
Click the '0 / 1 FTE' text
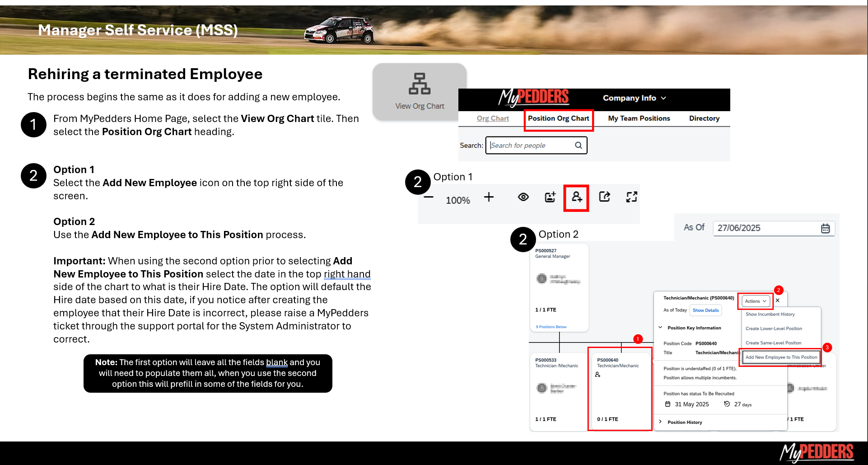[x=607, y=419]
